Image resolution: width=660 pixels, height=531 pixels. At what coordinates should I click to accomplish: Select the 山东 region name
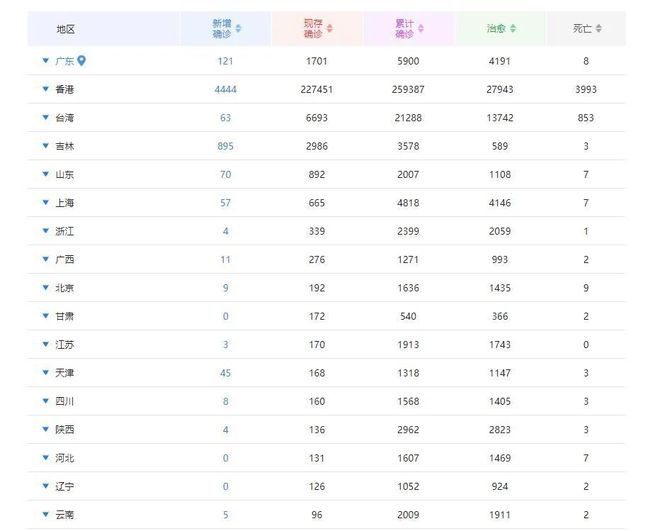tap(65, 175)
